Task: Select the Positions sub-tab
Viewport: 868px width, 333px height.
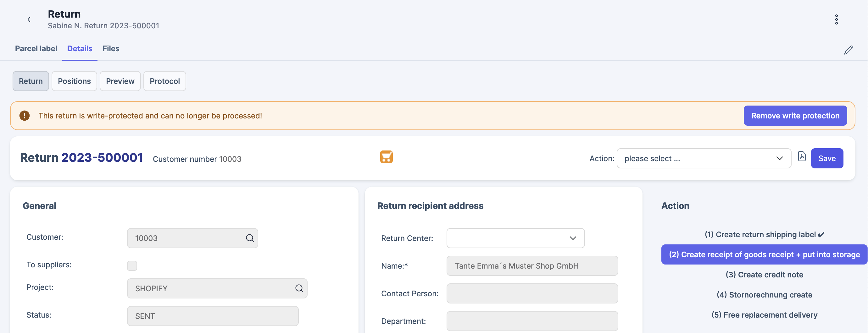Action: [x=74, y=81]
